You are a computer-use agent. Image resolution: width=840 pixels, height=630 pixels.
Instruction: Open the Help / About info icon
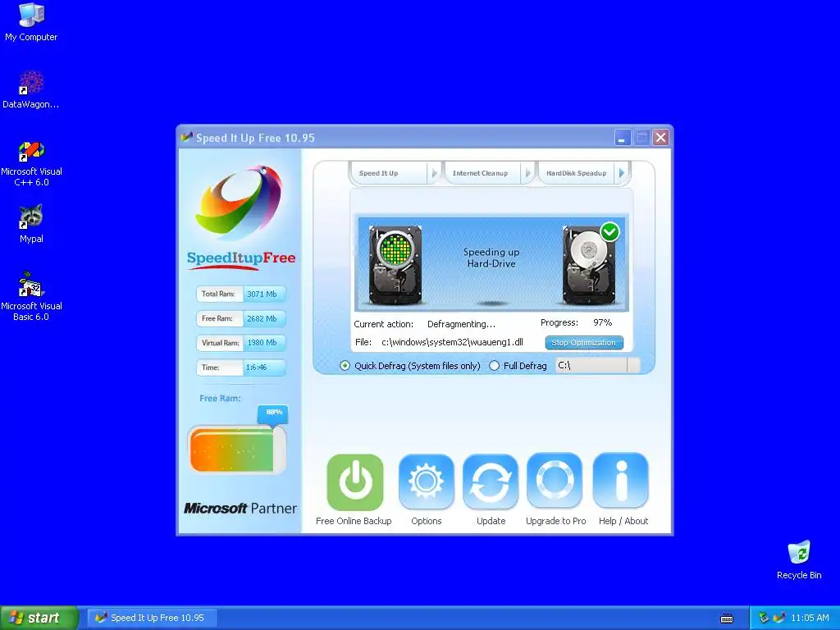(x=621, y=481)
